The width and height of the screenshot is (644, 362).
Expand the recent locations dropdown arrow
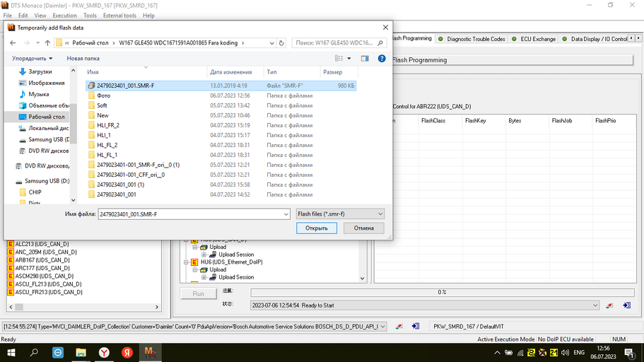(37, 42)
